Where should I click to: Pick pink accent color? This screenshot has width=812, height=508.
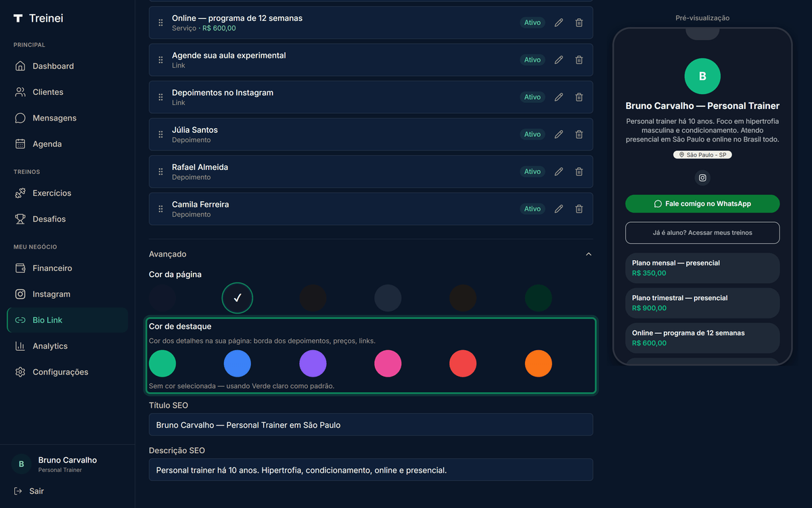coord(388,364)
